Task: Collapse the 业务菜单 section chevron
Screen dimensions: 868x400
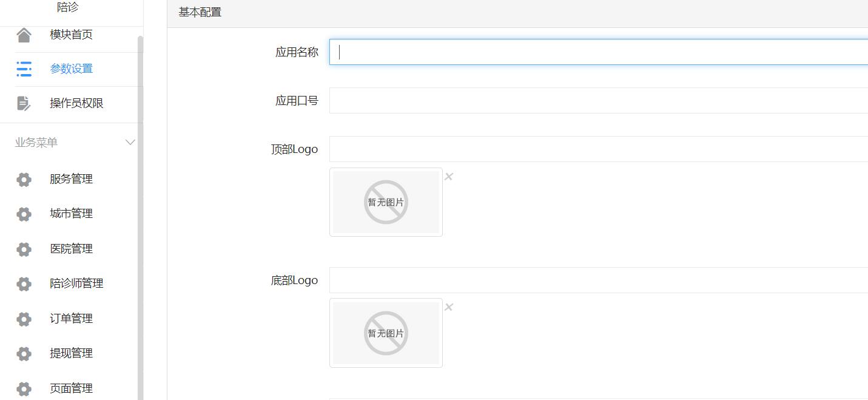Action: point(130,143)
